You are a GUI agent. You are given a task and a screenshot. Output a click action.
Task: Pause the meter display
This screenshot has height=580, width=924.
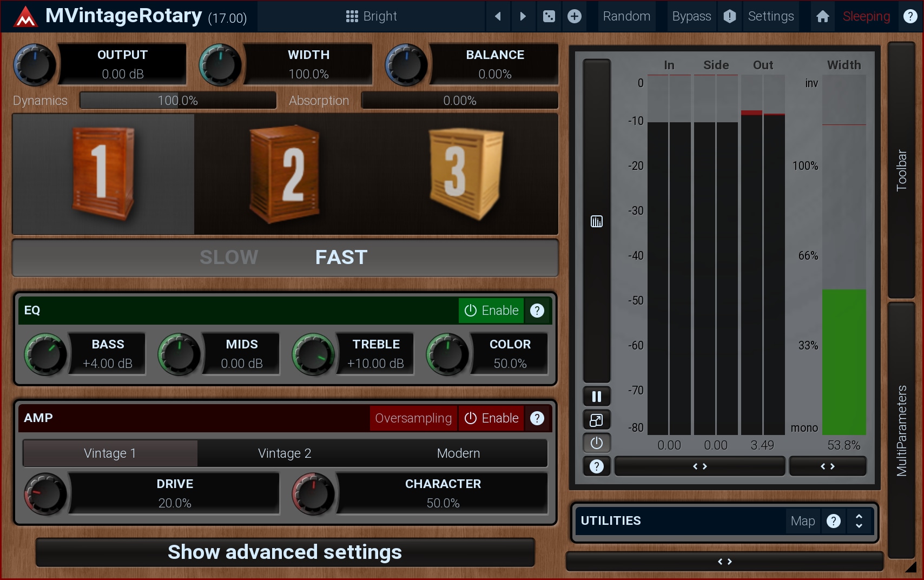(x=596, y=397)
